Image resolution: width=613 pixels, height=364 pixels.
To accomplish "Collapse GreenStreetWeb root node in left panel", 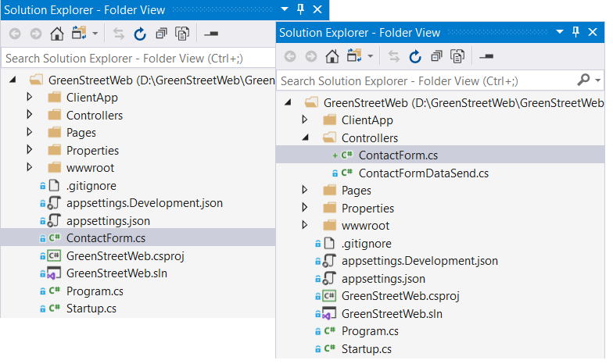I will 13,80.
